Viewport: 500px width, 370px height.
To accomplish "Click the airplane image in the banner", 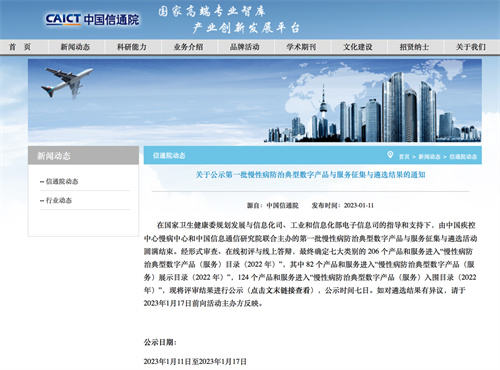I will click(x=67, y=83).
